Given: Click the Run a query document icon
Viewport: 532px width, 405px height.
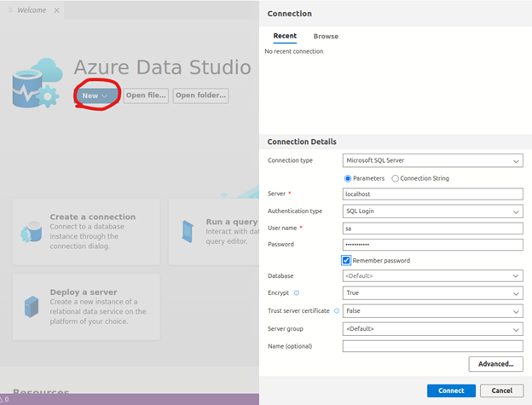Looking at the screenshot, I should tap(188, 232).
